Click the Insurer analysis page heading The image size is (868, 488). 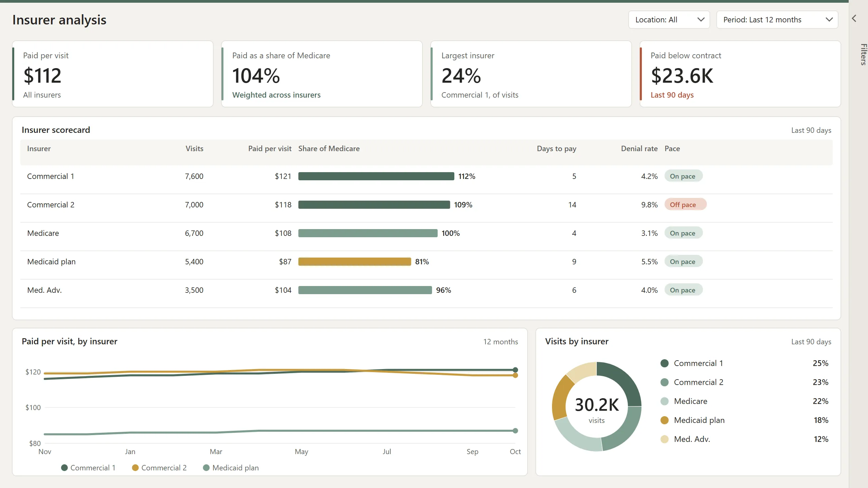pos(59,20)
